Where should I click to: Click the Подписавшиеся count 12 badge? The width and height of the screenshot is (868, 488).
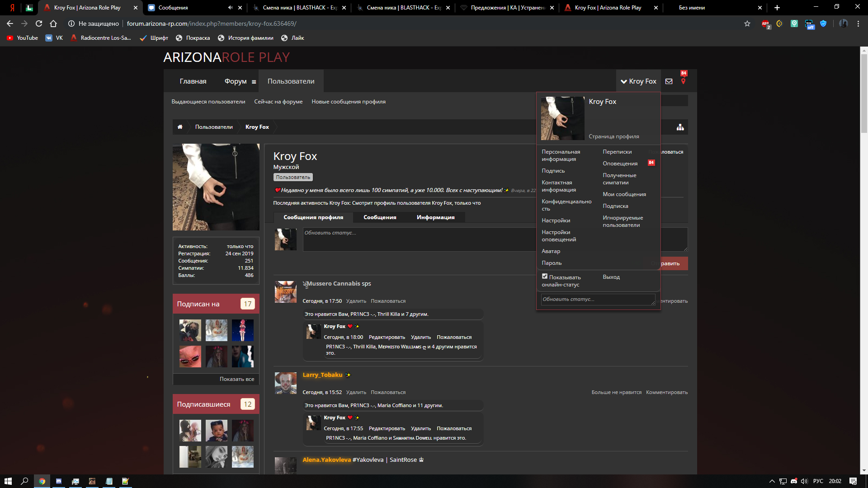[x=247, y=404]
